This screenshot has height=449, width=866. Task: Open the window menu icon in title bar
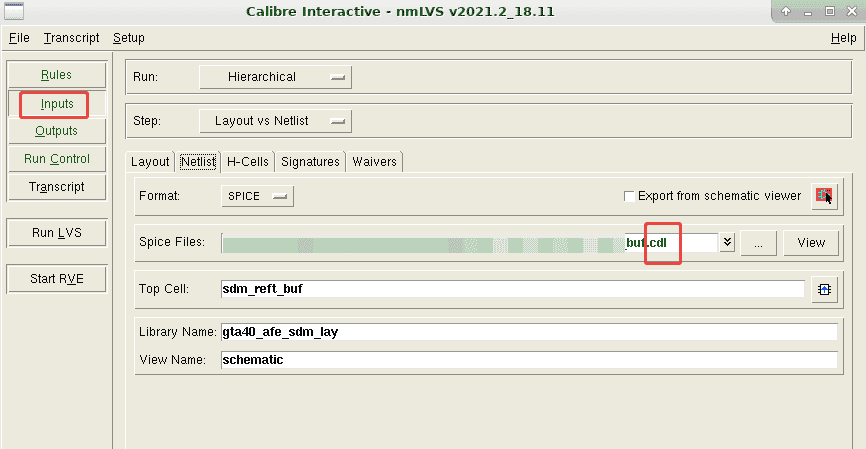[14, 10]
